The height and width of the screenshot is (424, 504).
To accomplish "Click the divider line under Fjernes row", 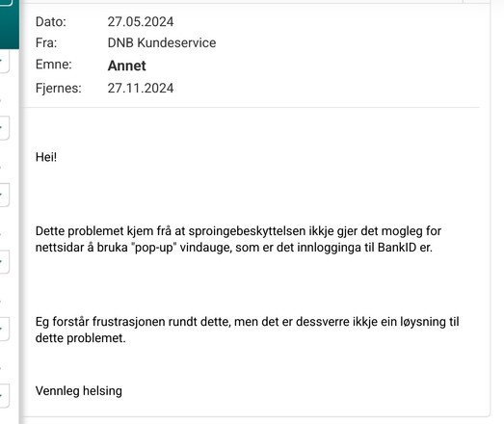I will (252, 107).
